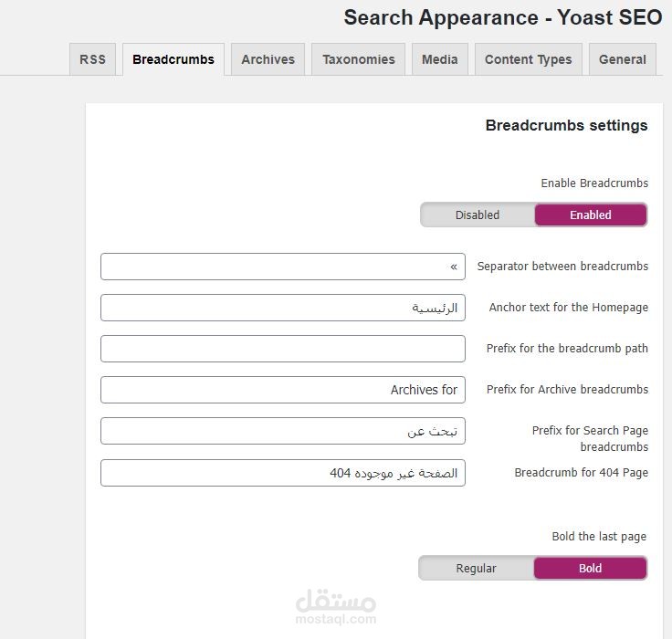Select the Media tab
The height and width of the screenshot is (639, 672).
tap(440, 59)
